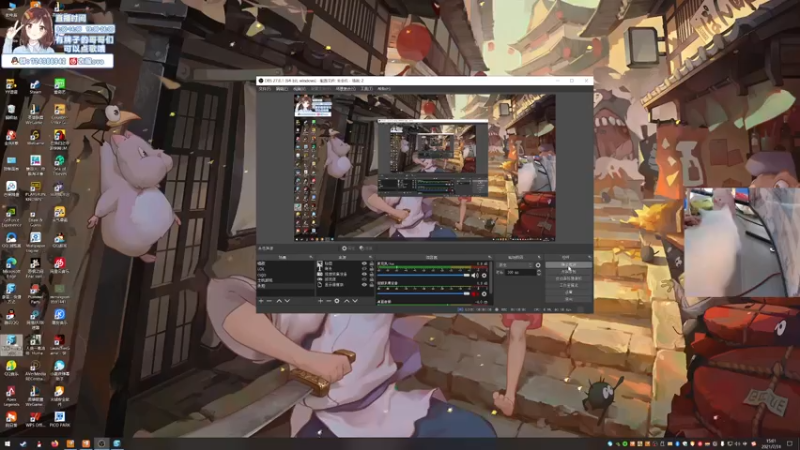Open the Help menu in OBS

384,89
